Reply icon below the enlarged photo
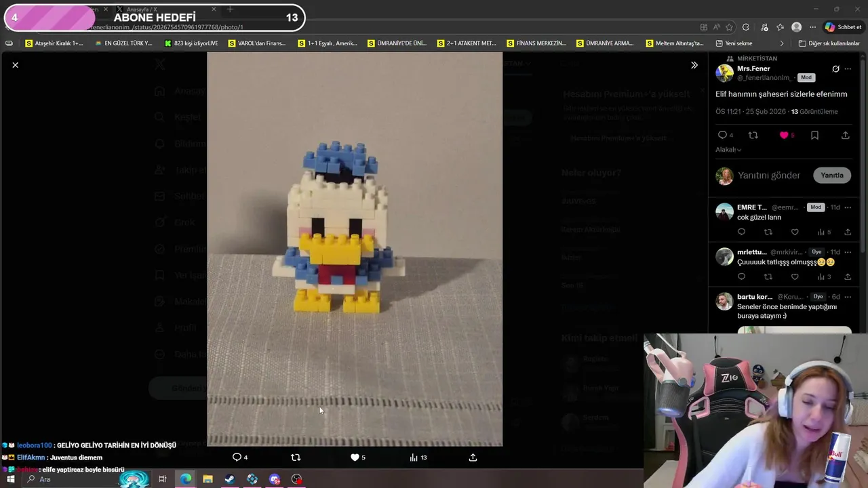868x488 pixels. pyautogui.click(x=237, y=457)
